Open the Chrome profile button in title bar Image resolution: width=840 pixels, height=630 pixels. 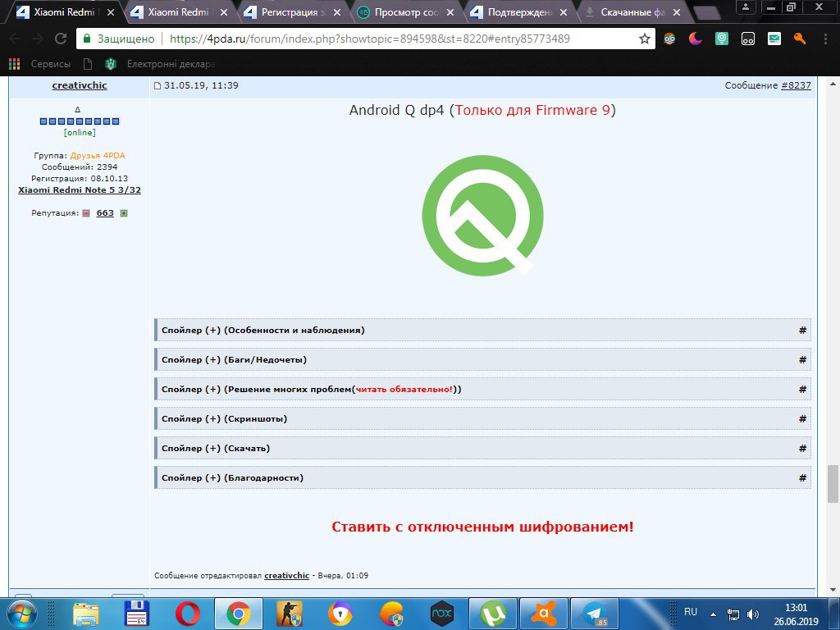click(x=745, y=6)
